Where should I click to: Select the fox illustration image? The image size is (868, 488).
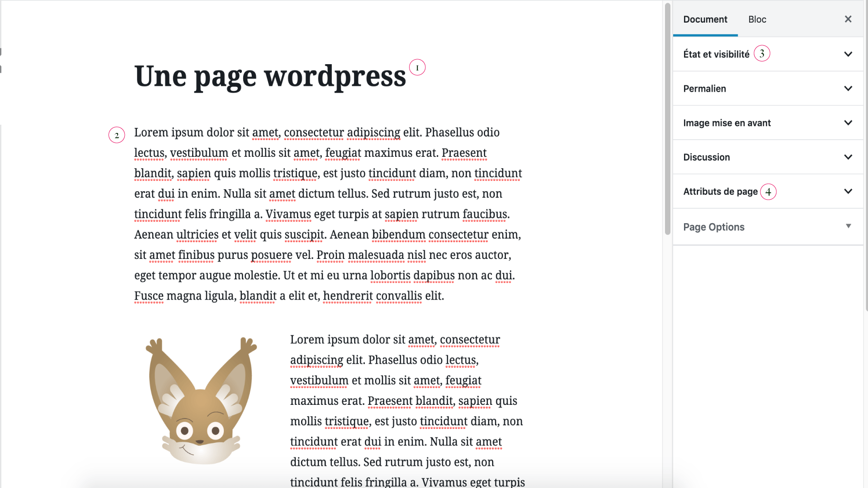tap(201, 401)
